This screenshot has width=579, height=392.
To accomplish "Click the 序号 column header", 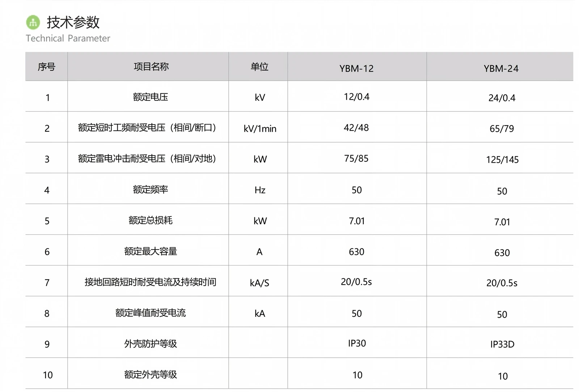I will point(47,67).
